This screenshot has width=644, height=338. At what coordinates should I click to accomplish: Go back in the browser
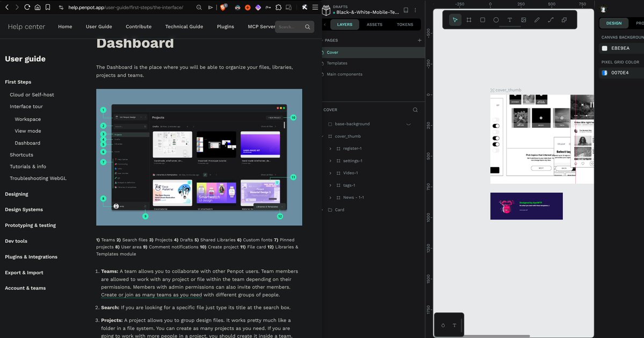7,7
